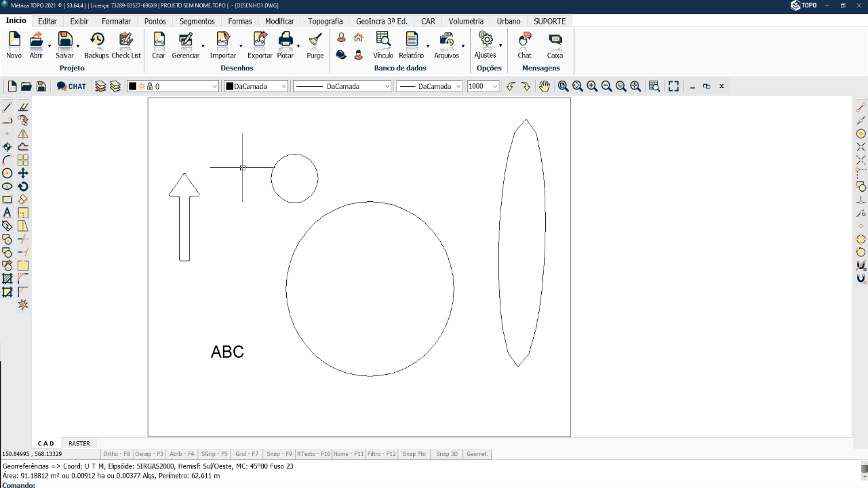Click the Backups icon
Screen dimensions: 868x488
tap(96, 45)
